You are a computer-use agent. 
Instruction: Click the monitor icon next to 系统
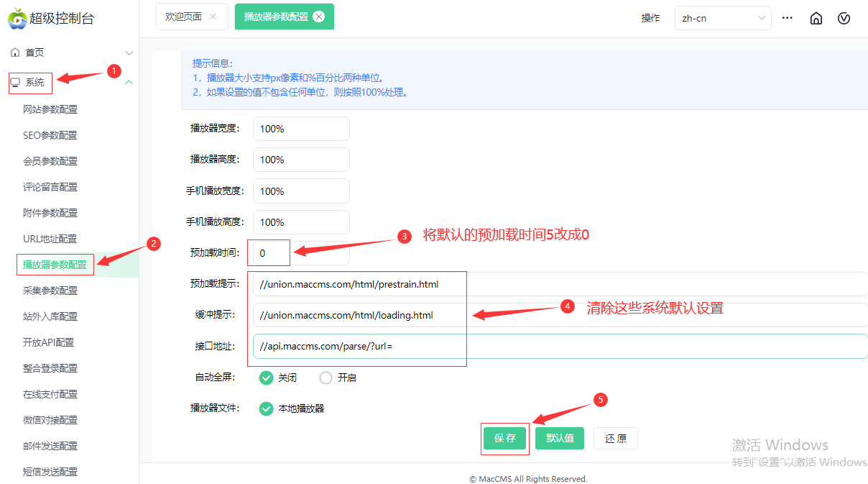15,82
